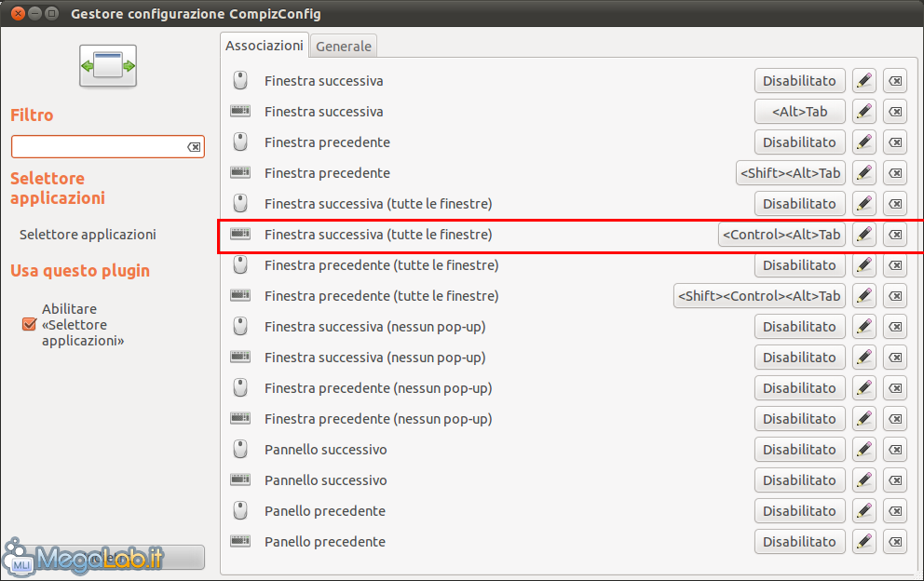Click the pencil icon for Shift+Alt+Tab Finestra precedente
This screenshot has height=581, width=924.
point(863,173)
